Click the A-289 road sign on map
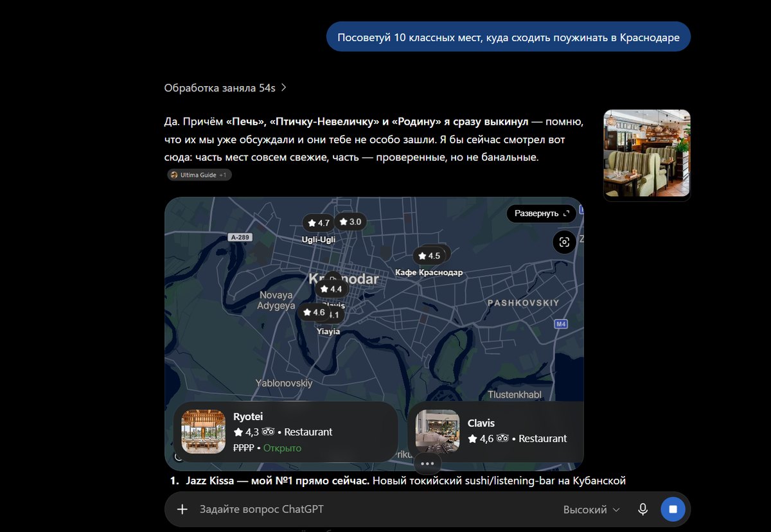This screenshot has height=532, width=771. [x=239, y=237]
